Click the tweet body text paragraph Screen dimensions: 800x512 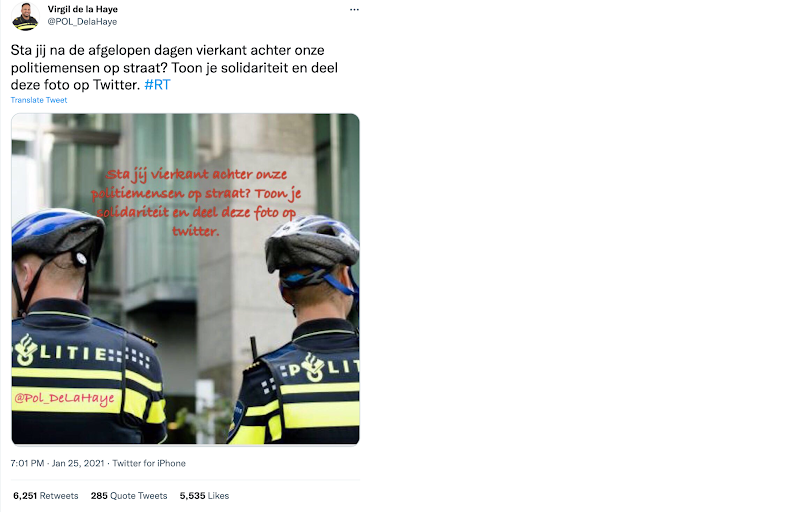coord(174,67)
